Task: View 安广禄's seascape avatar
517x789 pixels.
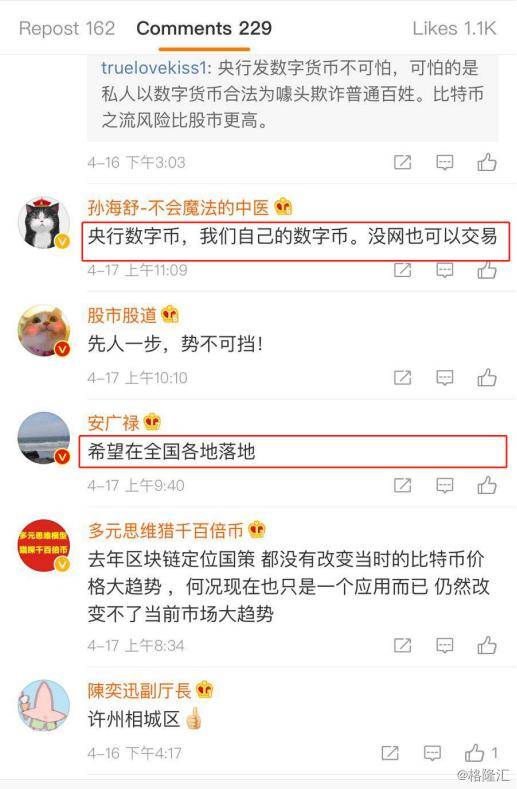Action: coord(44,438)
